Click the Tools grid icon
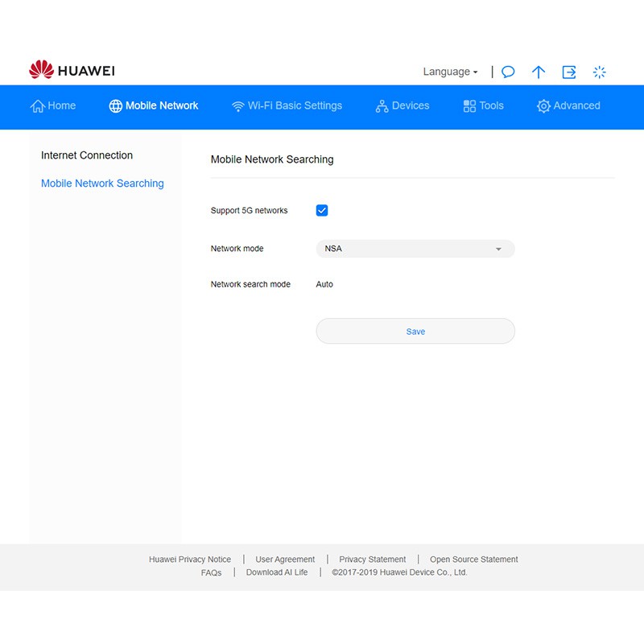This screenshot has height=644, width=644. click(469, 106)
